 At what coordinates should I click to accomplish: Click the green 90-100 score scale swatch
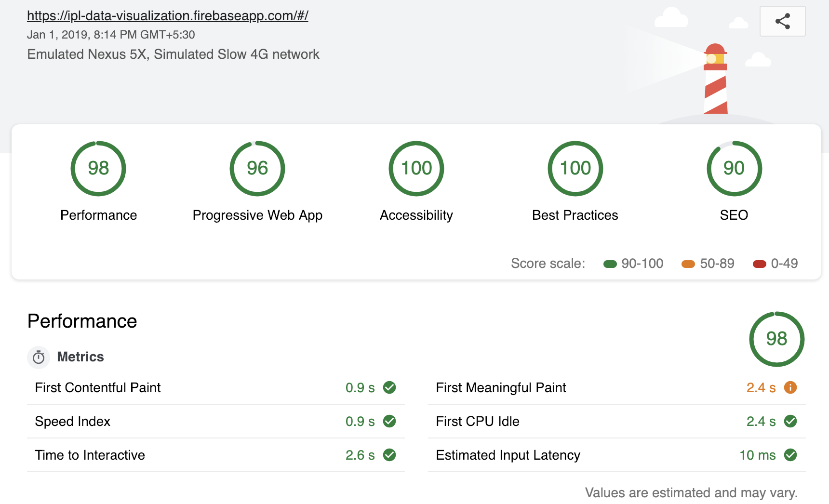[x=610, y=264]
